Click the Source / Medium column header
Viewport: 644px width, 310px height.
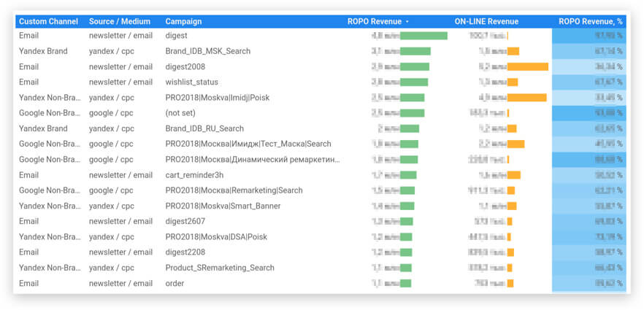click(120, 21)
